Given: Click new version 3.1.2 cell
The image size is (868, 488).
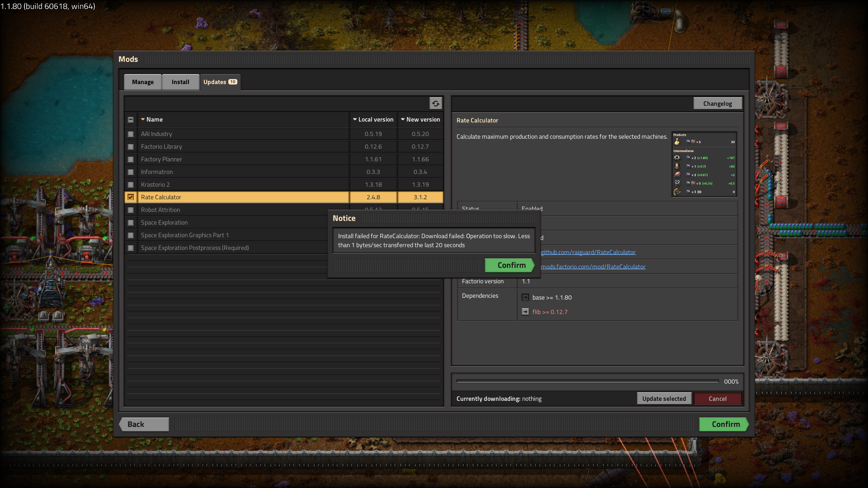Looking at the screenshot, I should pos(420,197).
